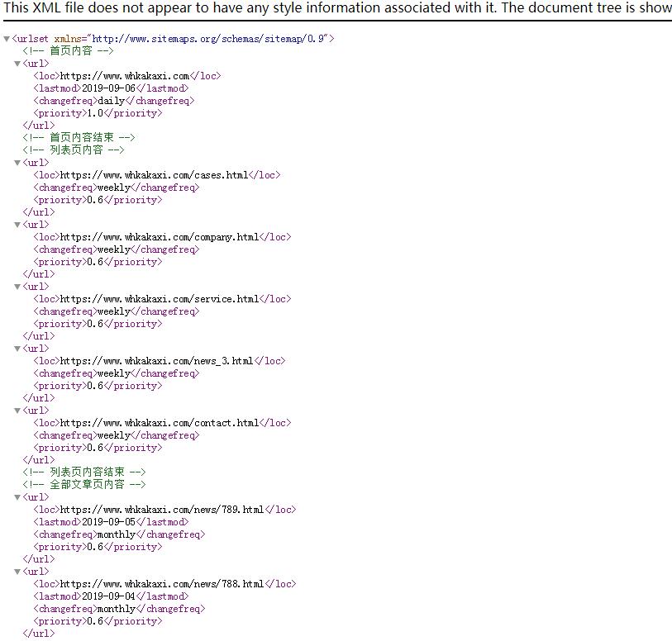Click the comment 首页内容

click(68, 51)
